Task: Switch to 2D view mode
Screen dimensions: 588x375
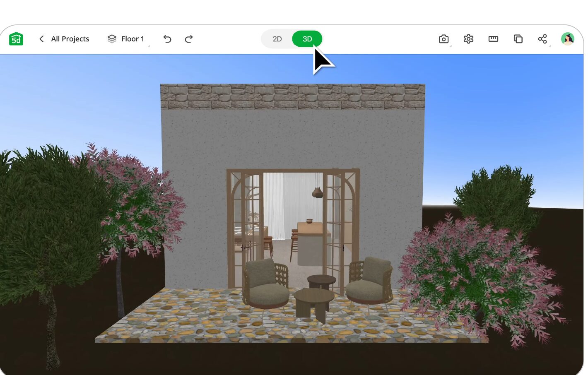Action: (277, 39)
